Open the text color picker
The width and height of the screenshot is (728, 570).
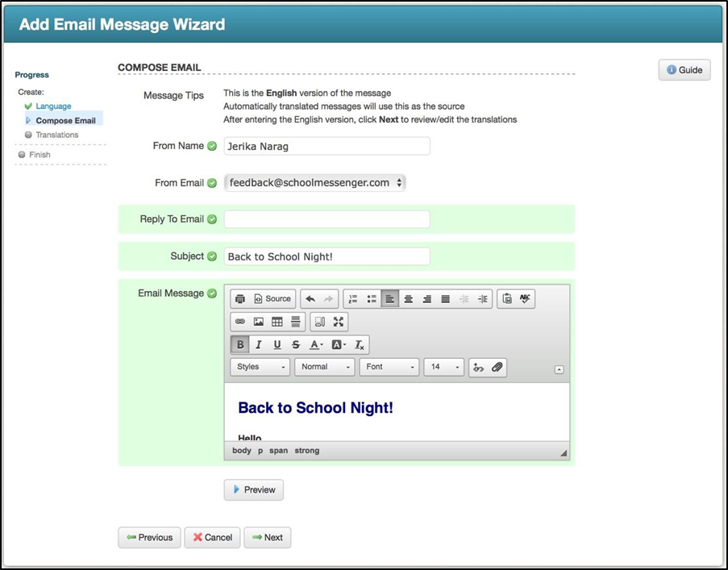(x=317, y=345)
